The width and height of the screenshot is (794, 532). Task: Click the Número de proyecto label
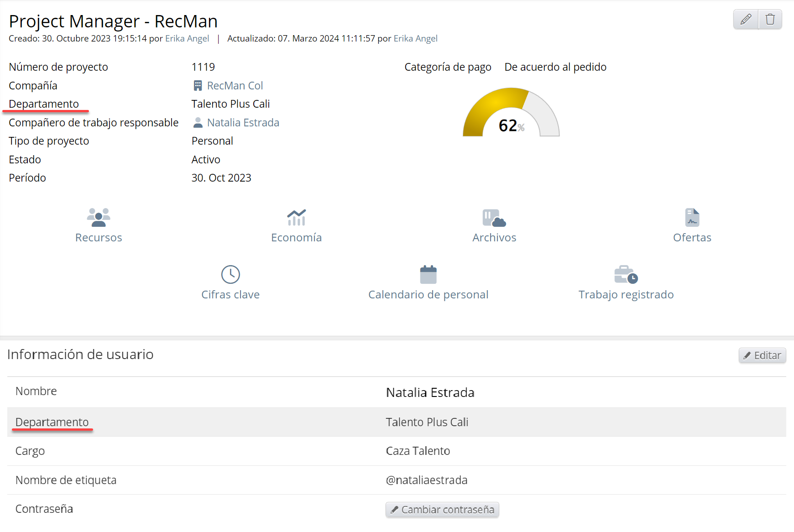tap(58, 67)
